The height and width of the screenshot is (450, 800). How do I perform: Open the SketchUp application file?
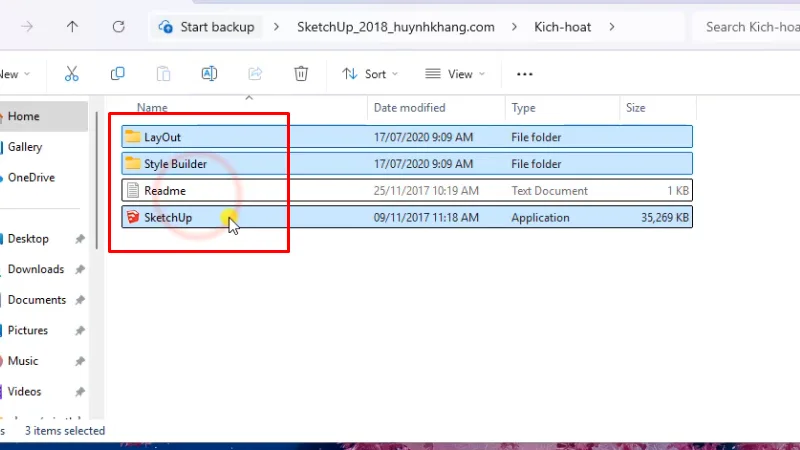pos(167,218)
